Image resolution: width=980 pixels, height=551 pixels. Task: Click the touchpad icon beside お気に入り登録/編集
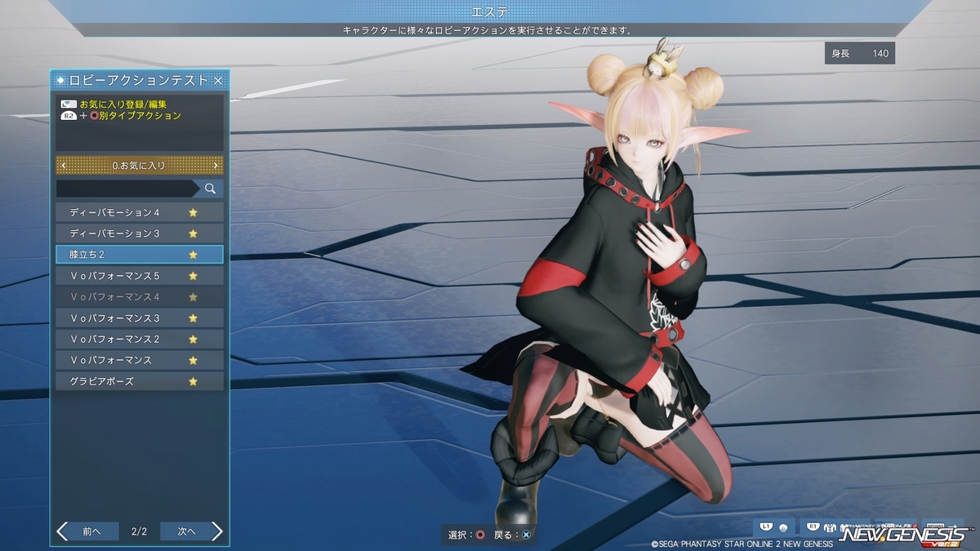tap(69, 104)
